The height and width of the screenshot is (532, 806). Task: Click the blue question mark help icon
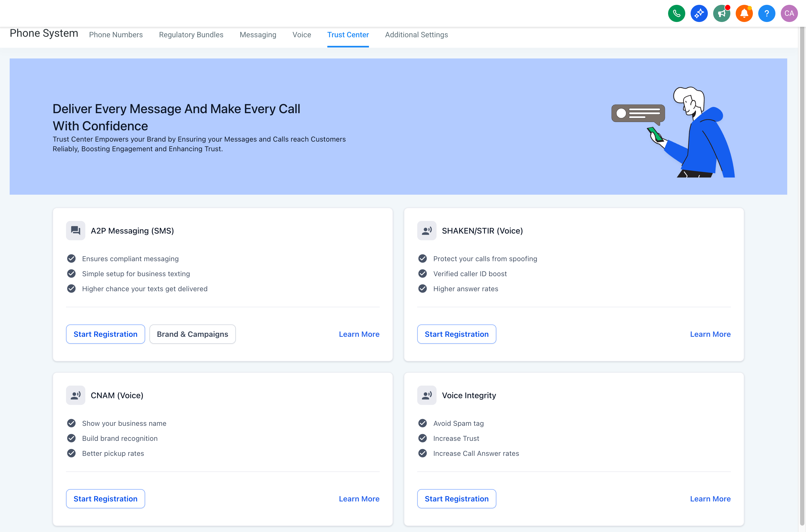tap(766, 14)
